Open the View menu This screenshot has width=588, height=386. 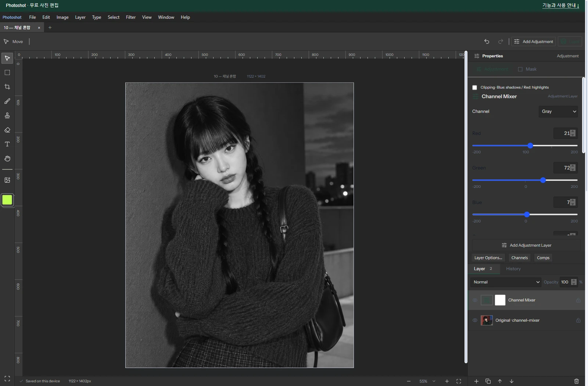(x=147, y=17)
